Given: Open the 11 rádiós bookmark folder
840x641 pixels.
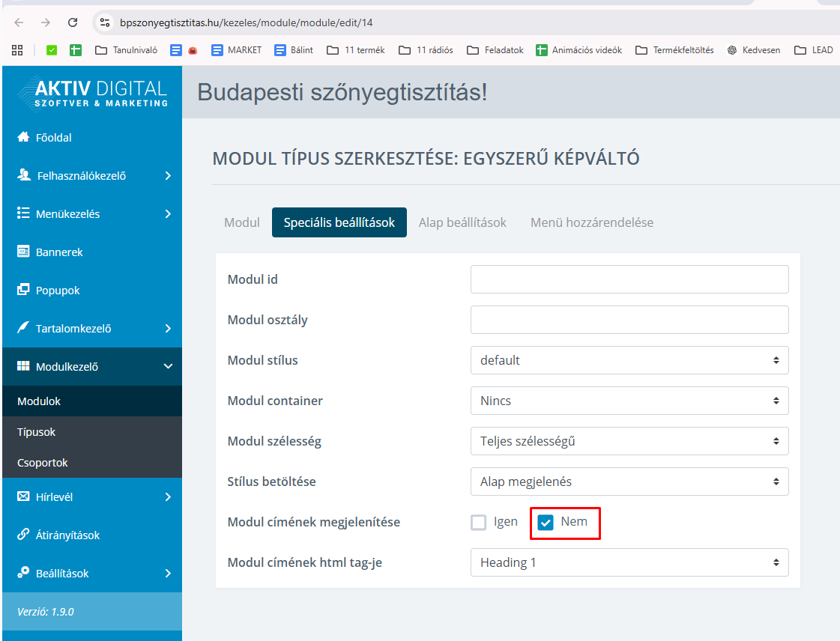Looking at the screenshot, I should [426, 50].
